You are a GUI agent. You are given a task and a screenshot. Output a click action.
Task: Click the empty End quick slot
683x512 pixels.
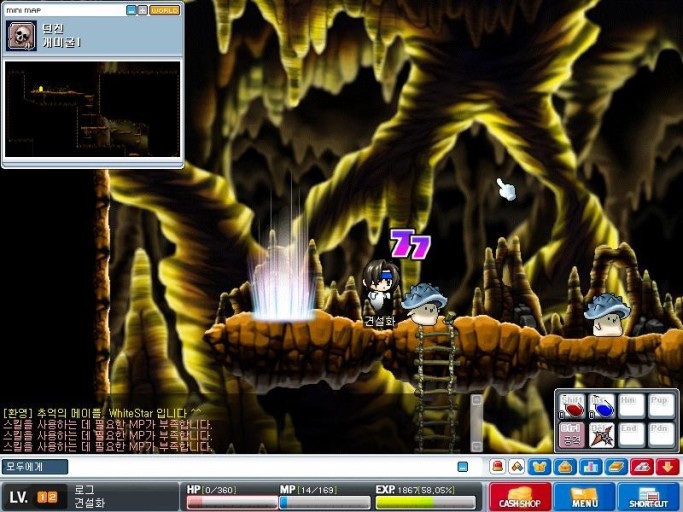(x=631, y=435)
